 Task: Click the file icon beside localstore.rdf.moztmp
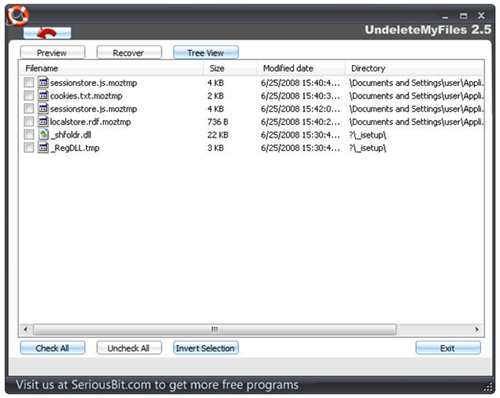(x=43, y=122)
